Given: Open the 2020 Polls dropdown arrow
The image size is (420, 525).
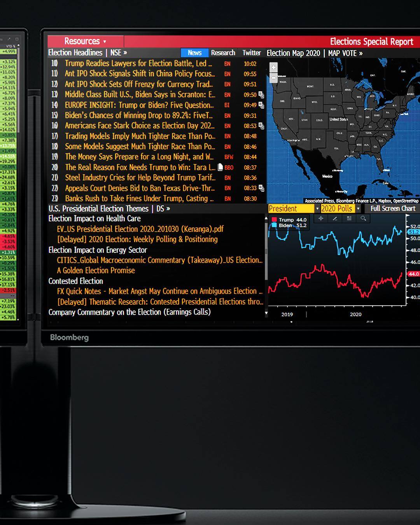Looking at the screenshot, I should (x=358, y=209).
